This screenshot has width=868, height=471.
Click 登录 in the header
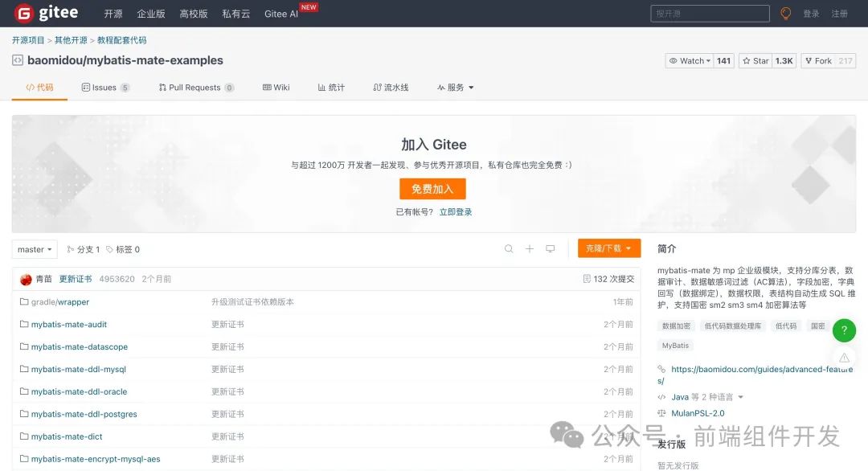[811, 14]
